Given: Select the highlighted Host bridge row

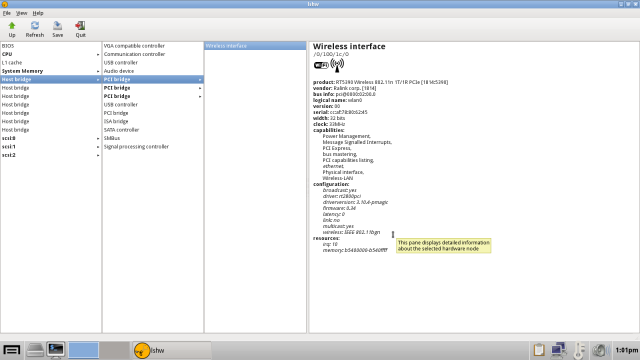Looking at the screenshot, I should coord(51,79).
